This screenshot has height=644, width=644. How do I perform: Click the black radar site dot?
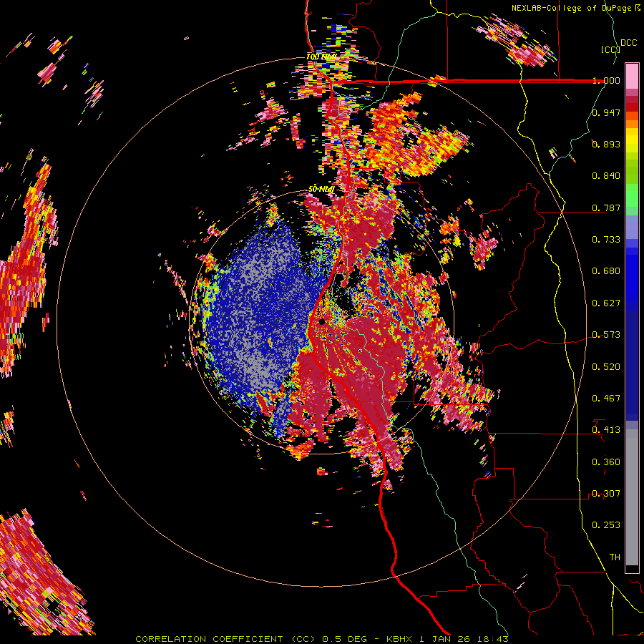(x=322, y=321)
